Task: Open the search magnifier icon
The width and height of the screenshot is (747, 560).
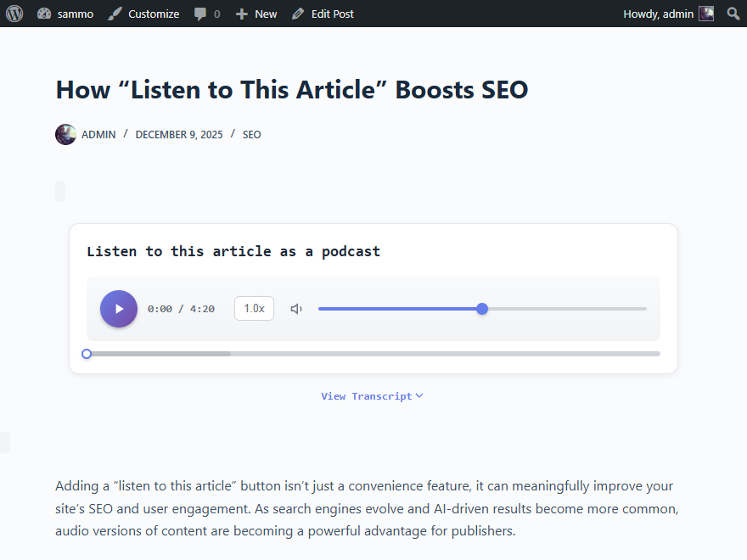Action: [733, 14]
